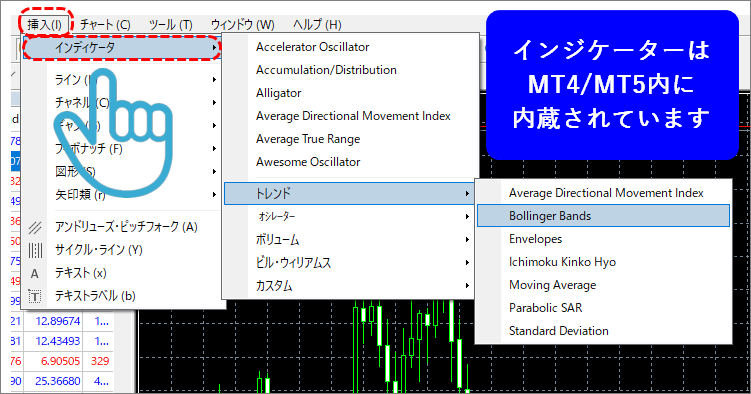
Task: Click value 6.90505 in the table
Action: click(60, 361)
